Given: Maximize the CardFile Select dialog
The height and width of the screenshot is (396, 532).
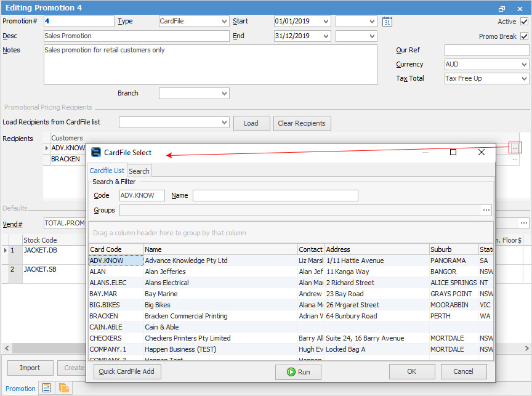Looking at the screenshot, I should 453,152.
